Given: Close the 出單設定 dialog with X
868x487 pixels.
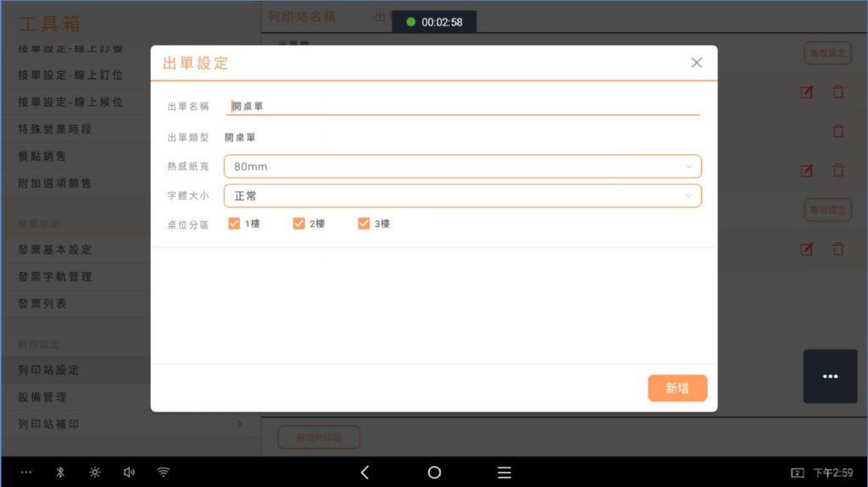Looking at the screenshot, I should tap(697, 63).
